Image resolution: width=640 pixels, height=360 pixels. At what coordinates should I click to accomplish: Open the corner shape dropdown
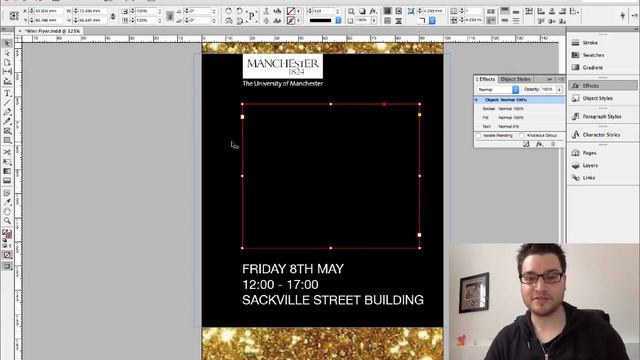(432, 20)
